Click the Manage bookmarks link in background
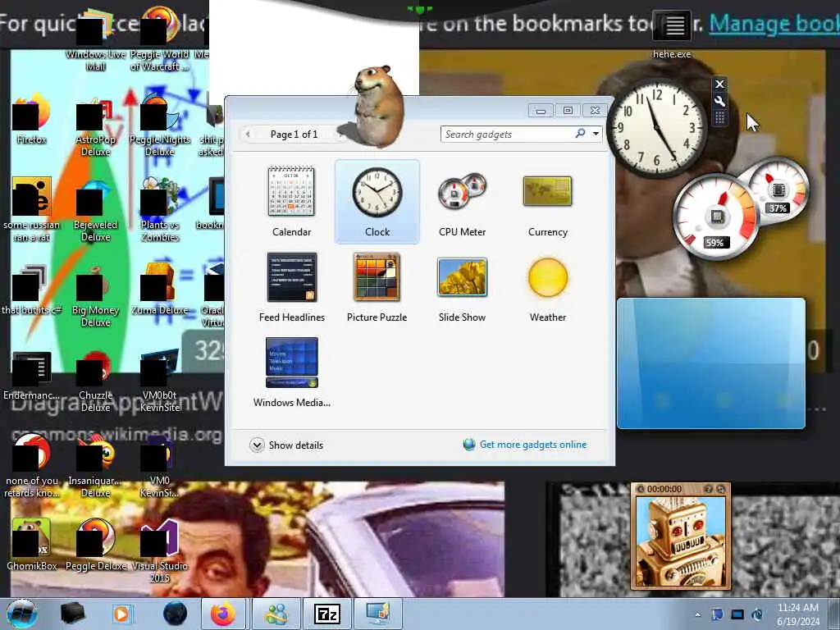The height and width of the screenshot is (630, 840). (774, 24)
